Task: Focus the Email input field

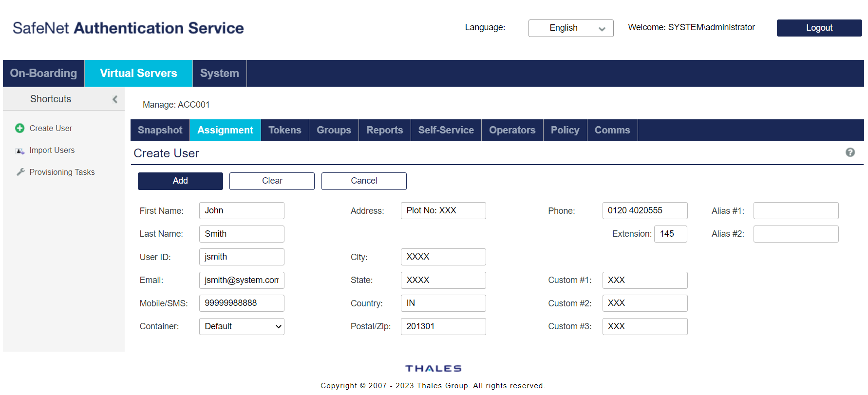Action: coord(242,280)
